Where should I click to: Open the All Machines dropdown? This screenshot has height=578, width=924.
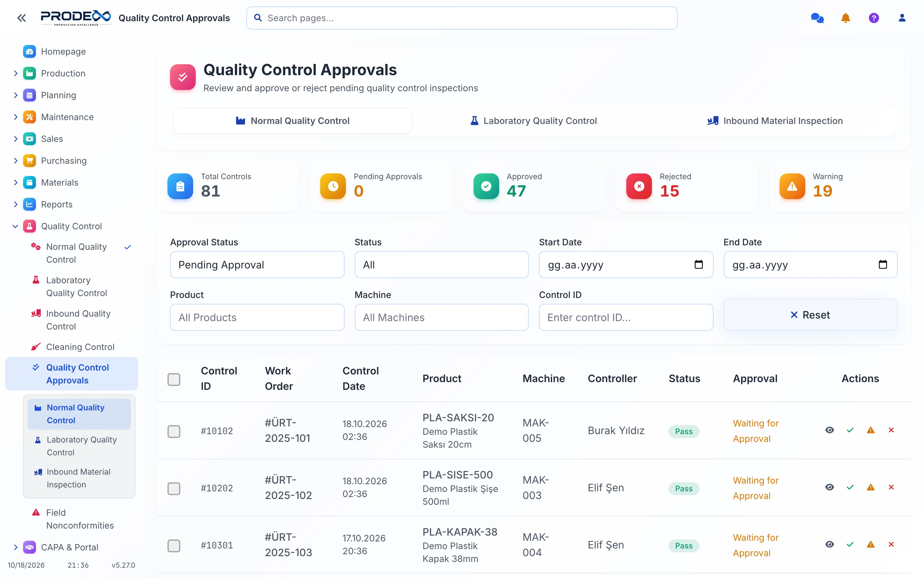(x=441, y=317)
